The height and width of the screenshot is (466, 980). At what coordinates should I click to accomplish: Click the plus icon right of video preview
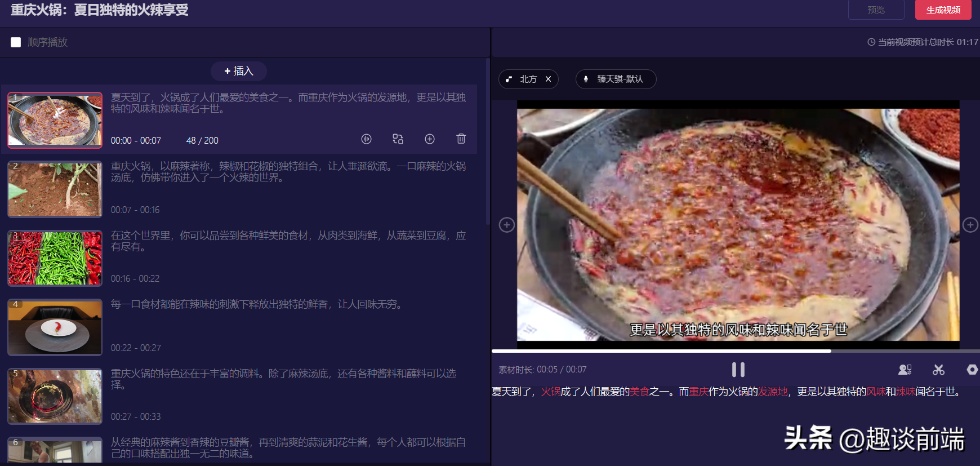[x=970, y=225]
